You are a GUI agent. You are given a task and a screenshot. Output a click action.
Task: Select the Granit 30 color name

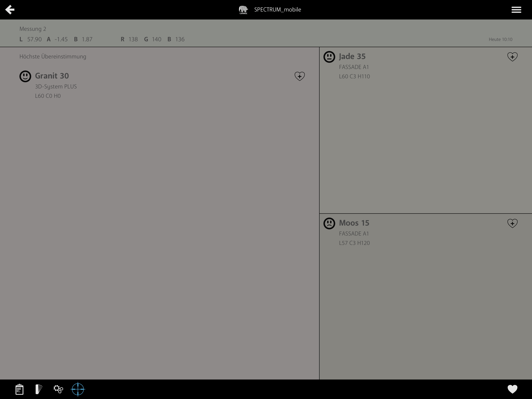pos(52,76)
